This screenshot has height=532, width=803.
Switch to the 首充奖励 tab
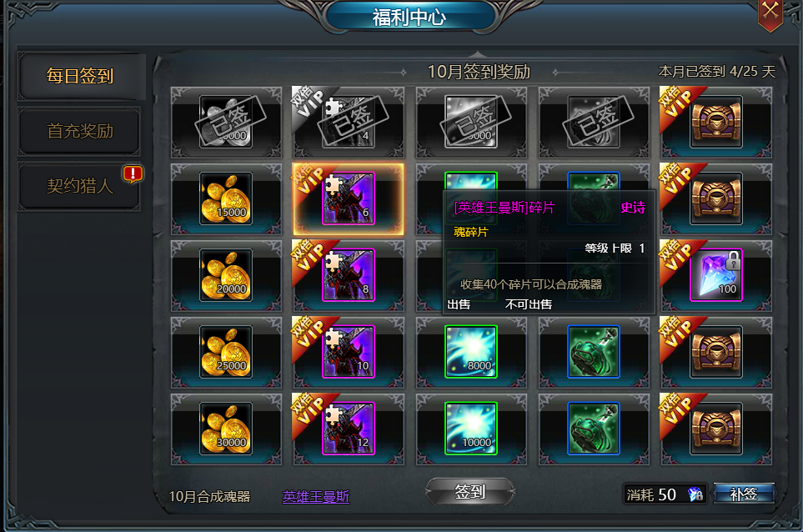pos(80,131)
